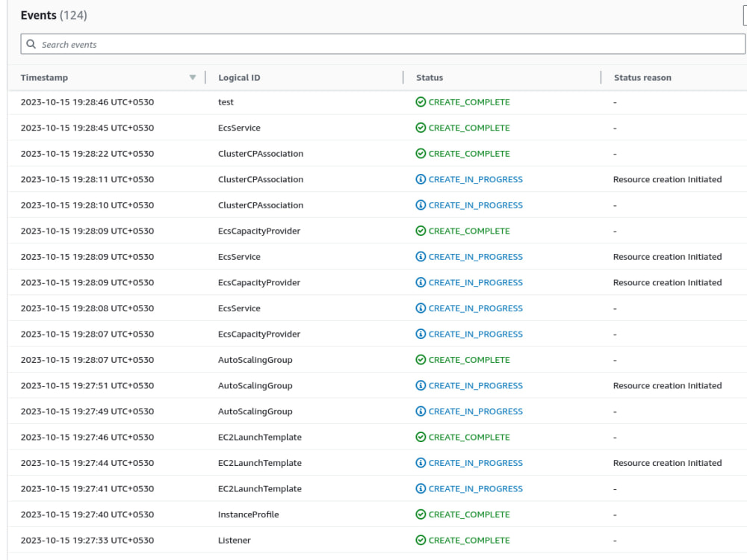
Task: Select timestamp 2023-10-15 19:27:40 UTC+0530
Action: tap(87, 514)
